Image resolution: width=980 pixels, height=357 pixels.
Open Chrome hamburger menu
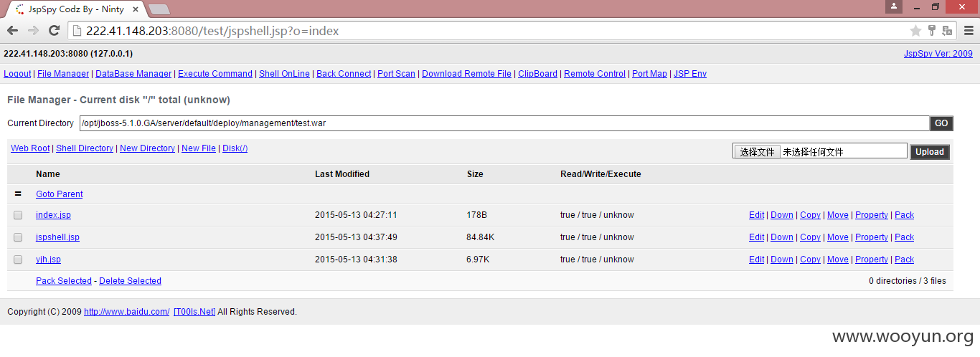click(x=968, y=31)
